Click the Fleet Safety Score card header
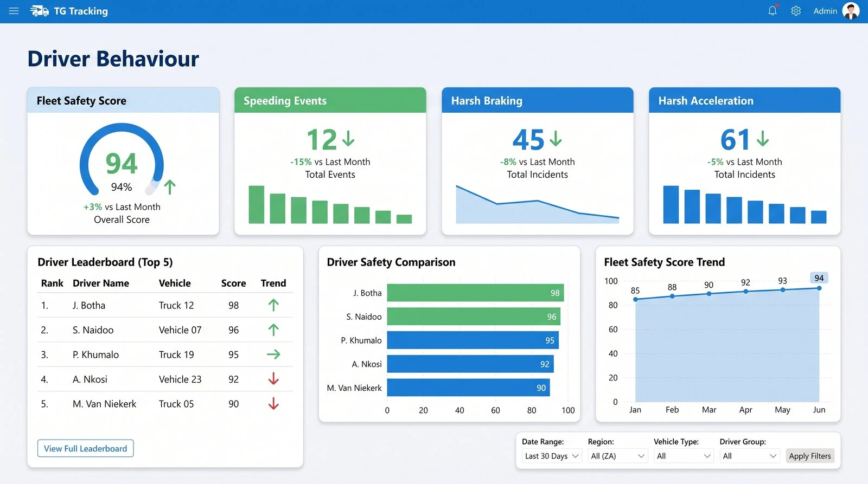The image size is (868, 484). point(123,100)
